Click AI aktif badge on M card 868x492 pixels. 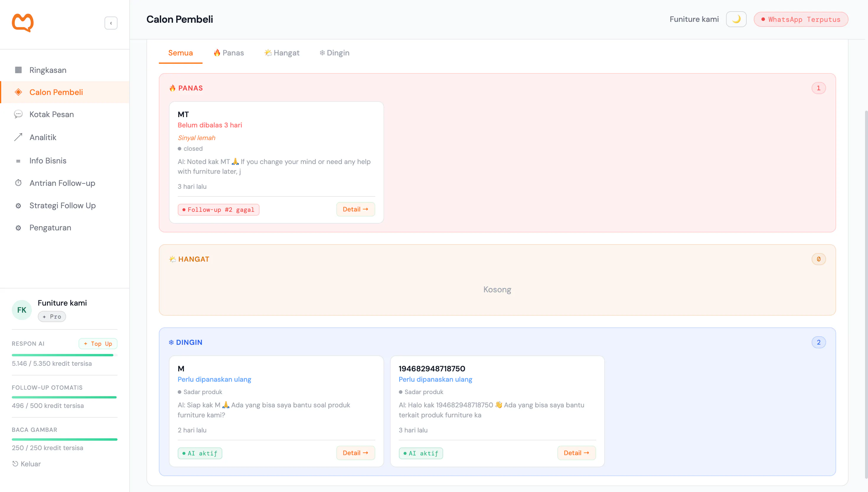pos(200,453)
